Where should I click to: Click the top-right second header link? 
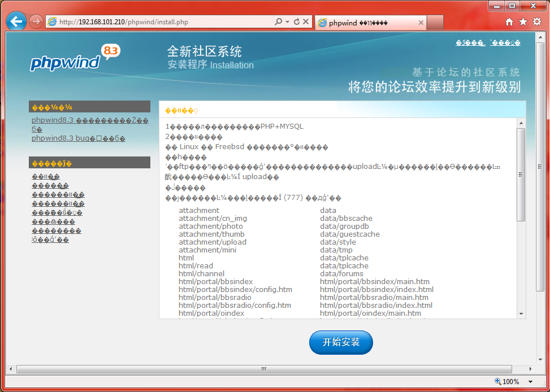click(x=505, y=43)
